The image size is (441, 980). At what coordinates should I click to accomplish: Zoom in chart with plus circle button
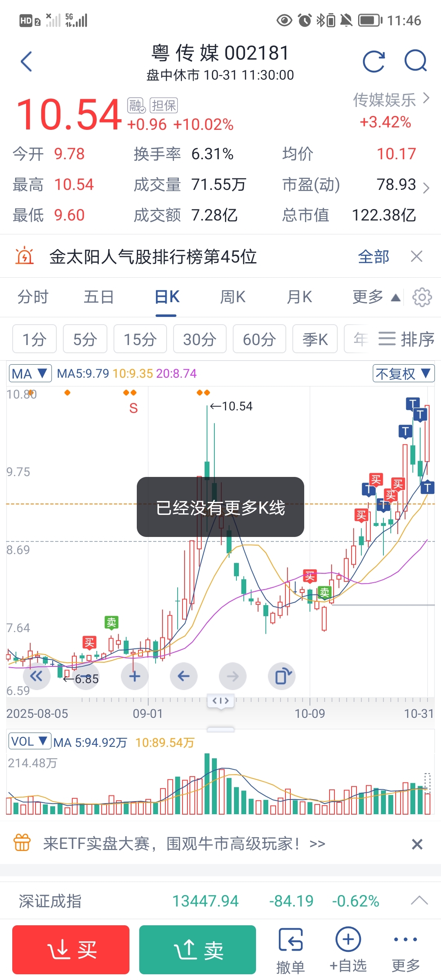pos(135,676)
